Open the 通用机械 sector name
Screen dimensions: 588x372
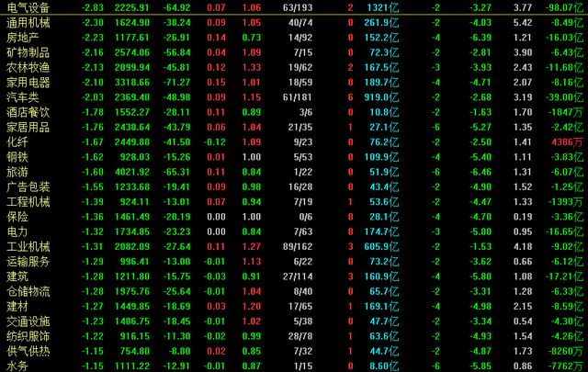coord(28,23)
